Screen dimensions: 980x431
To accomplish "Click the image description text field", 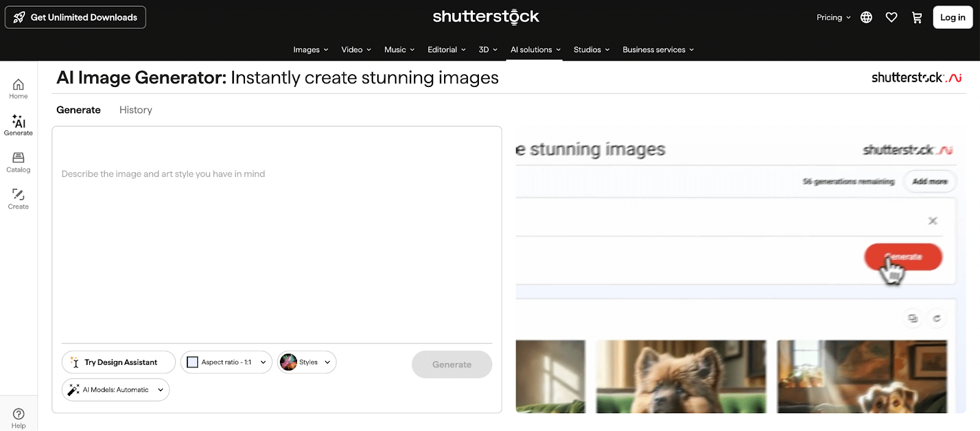I will point(277,235).
